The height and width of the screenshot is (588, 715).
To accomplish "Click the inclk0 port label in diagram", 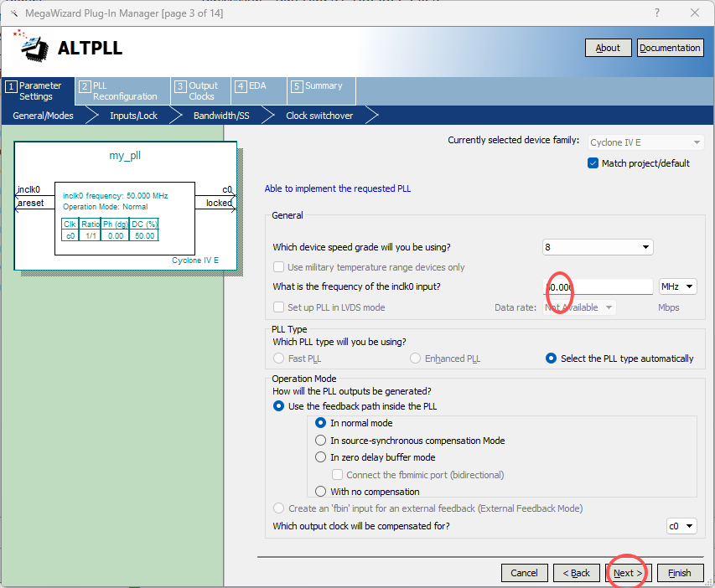I will tap(28, 189).
